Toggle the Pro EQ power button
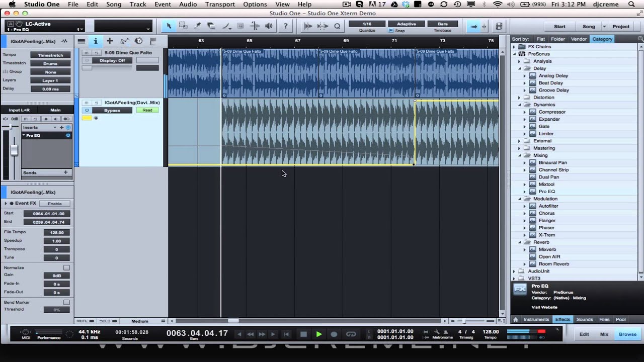This screenshot has width=644, height=362. pos(68,135)
